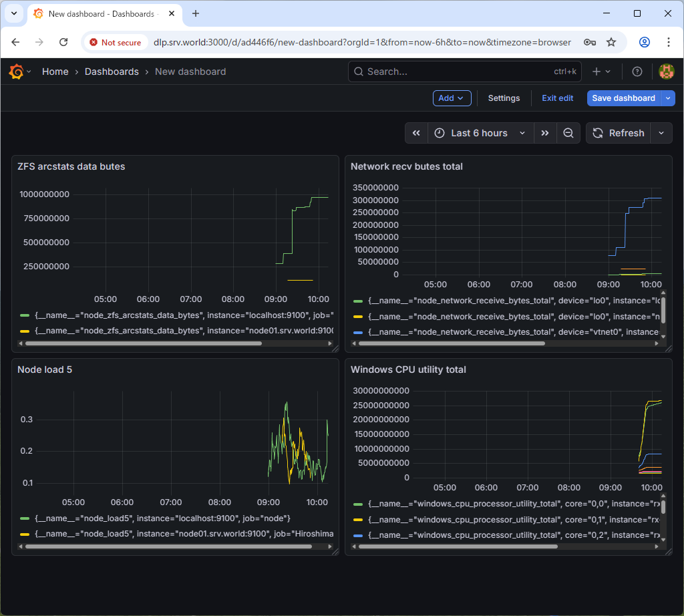684x616 pixels.
Task: Open Last 6 hours time picker
Action: coord(481,133)
